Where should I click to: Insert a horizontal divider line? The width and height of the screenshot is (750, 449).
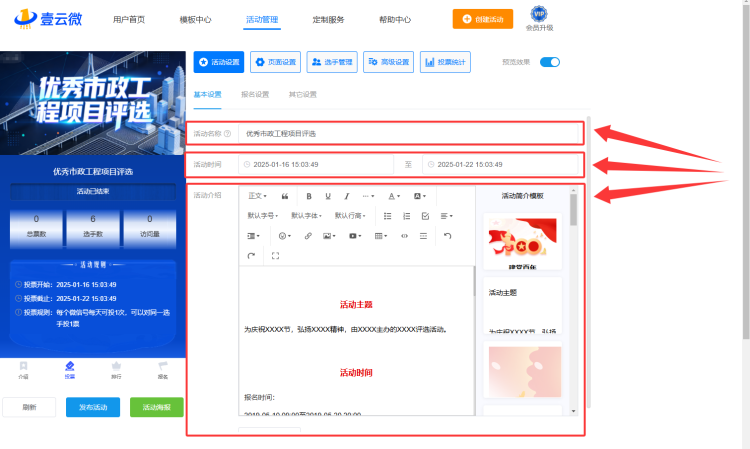423,236
